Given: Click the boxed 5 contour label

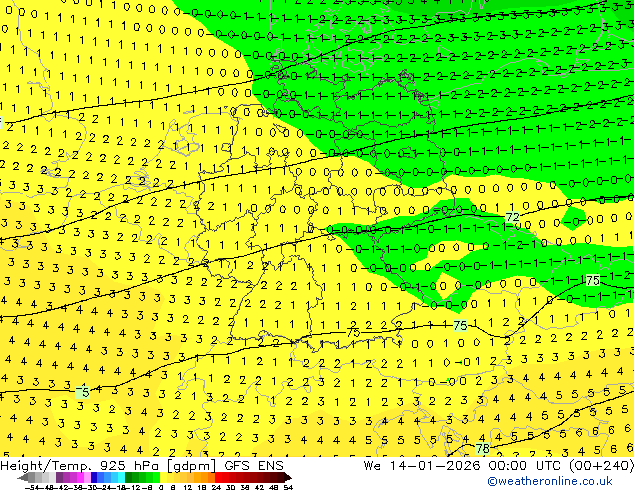Looking at the screenshot, I should [83, 392].
